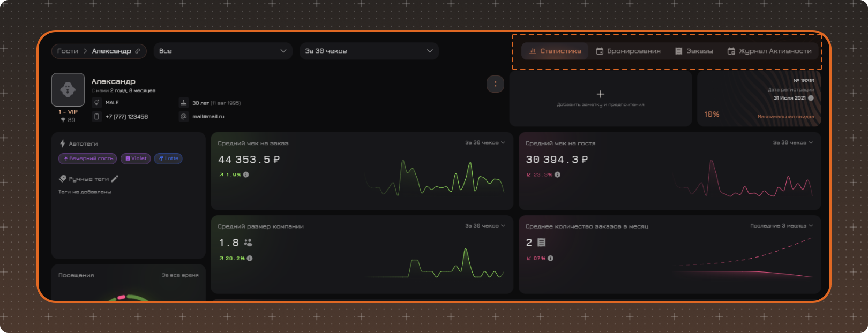Click the mail@mail.ru email address
This screenshot has width=868, height=333.
pyautogui.click(x=208, y=116)
